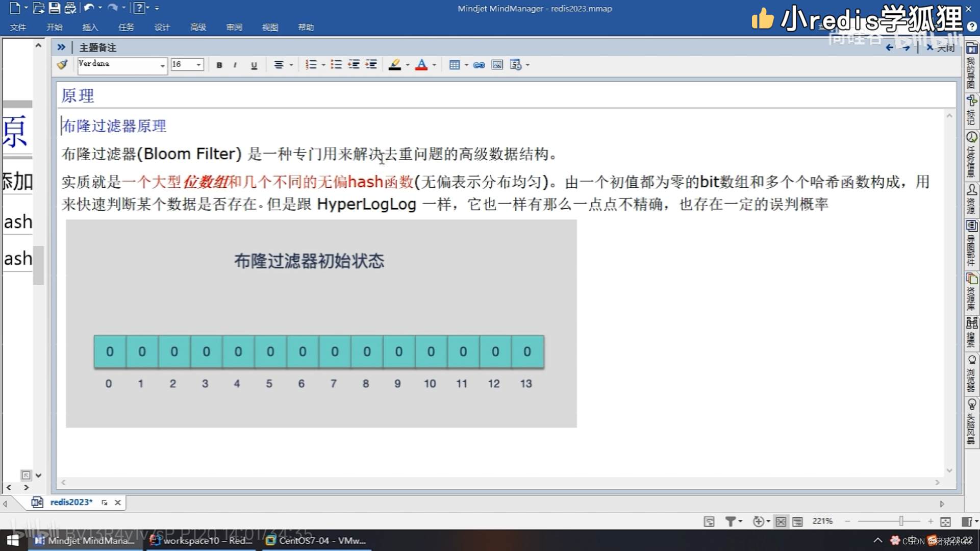Toggle italic formatting

tap(235, 65)
